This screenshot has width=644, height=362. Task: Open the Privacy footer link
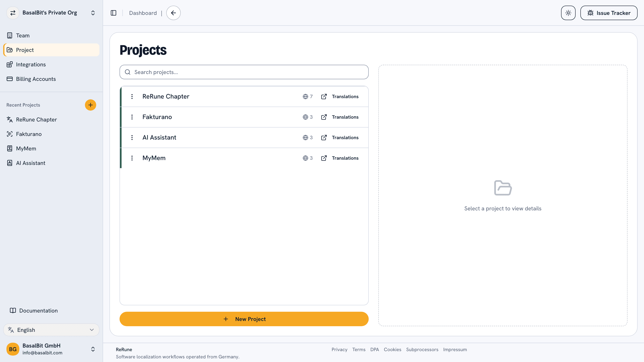point(340,350)
